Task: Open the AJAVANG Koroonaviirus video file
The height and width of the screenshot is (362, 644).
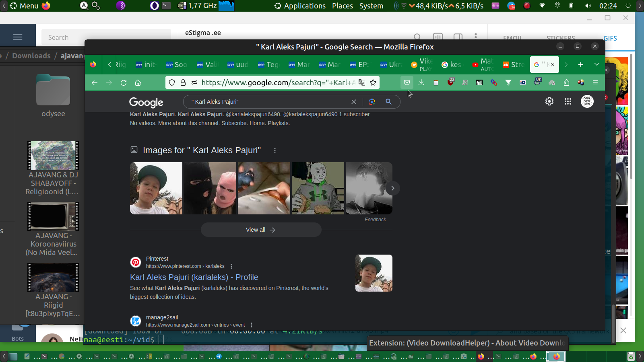Action: point(53,229)
